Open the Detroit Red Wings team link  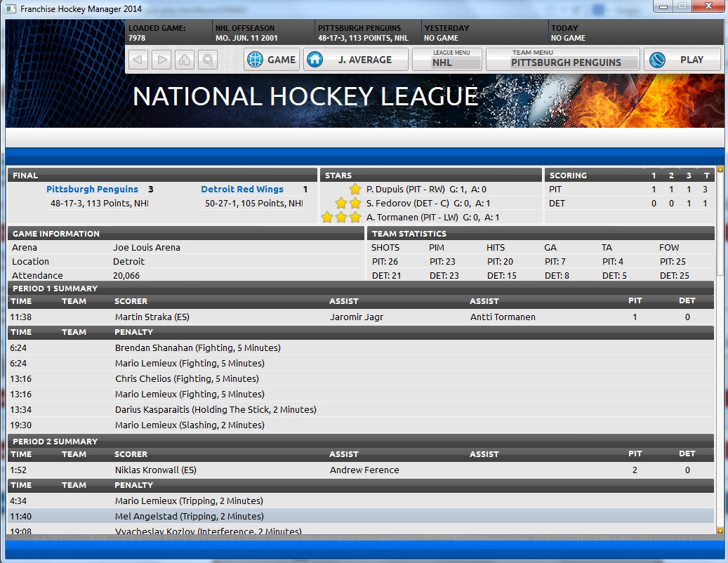(x=242, y=190)
